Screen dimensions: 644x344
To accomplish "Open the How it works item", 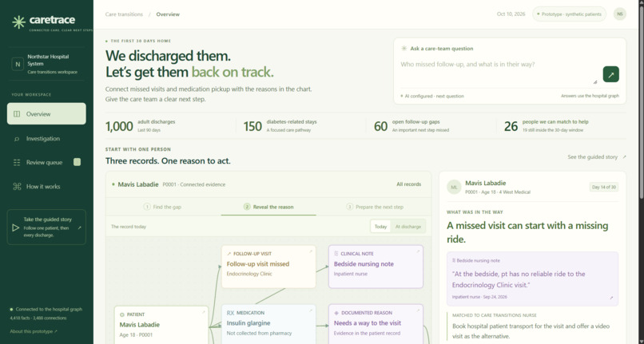I will 46,187.
